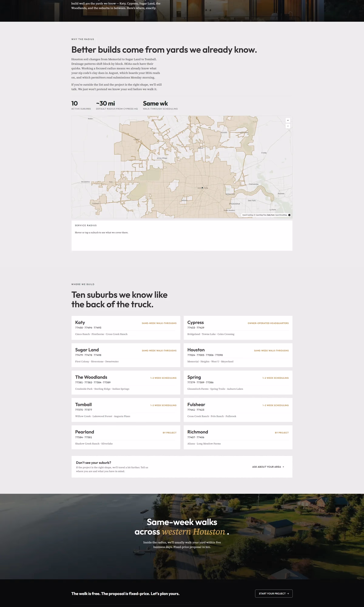Click Don't see your suburb? heading
The height and width of the screenshot is (607, 364).
coord(94,463)
